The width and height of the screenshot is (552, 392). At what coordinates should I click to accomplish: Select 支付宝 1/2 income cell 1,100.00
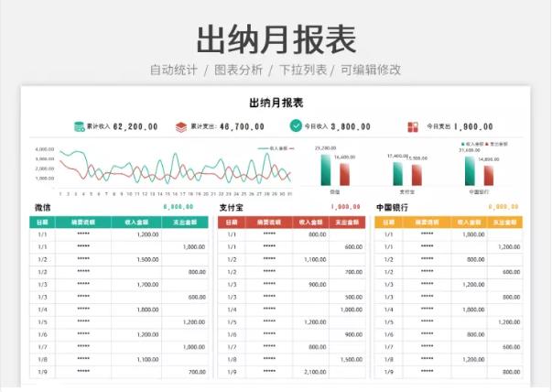[x=310, y=259]
